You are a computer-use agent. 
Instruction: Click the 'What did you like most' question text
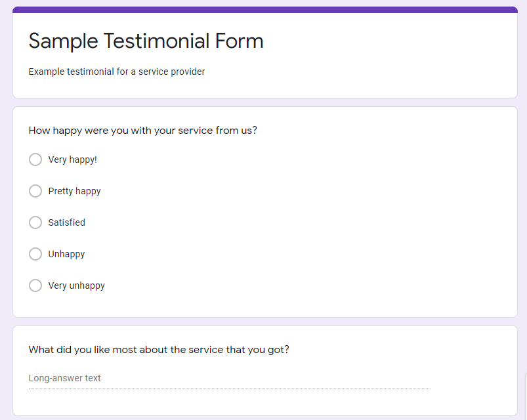click(159, 350)
